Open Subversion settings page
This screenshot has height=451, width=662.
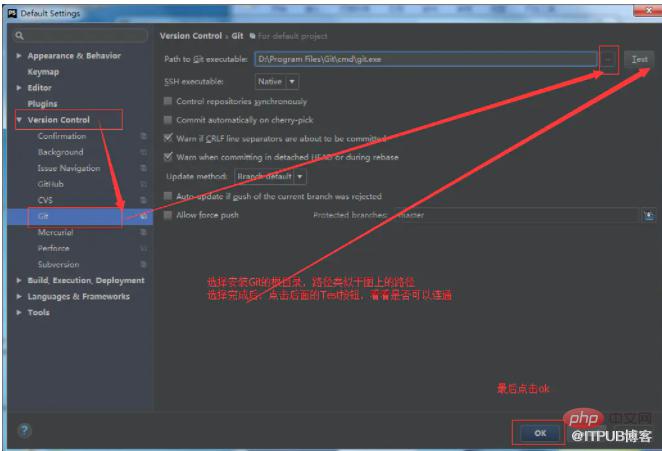coord(58,264)
